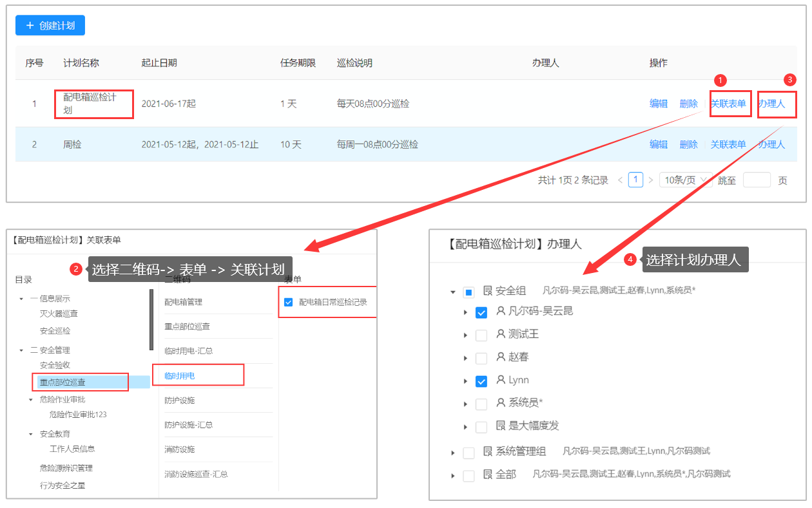Enable the 系统管理组 group checkbox

click(x=469, y=452)
